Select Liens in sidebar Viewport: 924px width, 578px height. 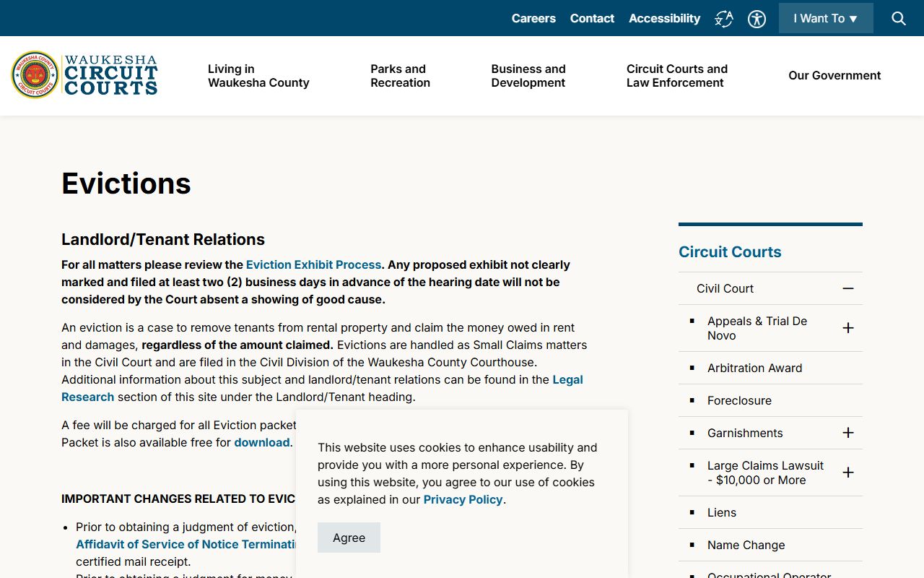722,512
